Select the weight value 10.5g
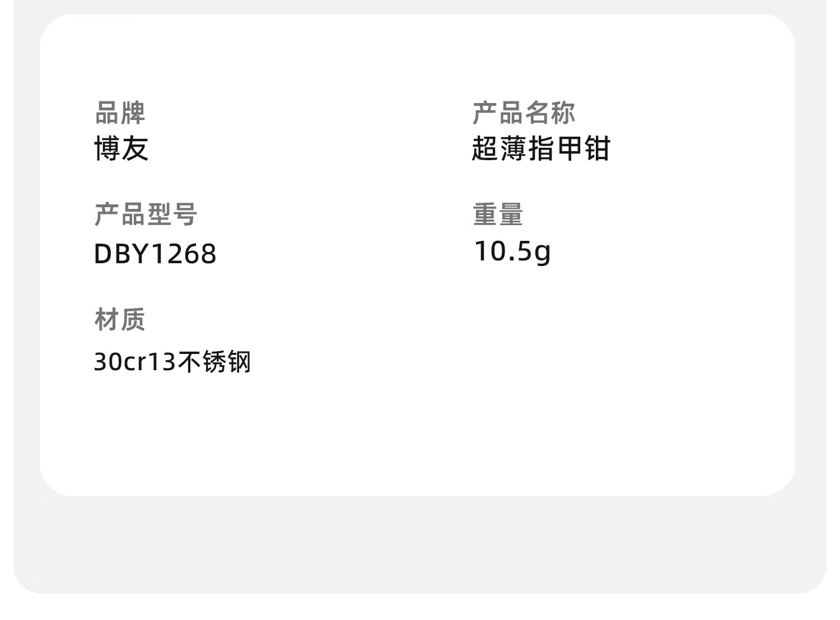 (512, 251)
